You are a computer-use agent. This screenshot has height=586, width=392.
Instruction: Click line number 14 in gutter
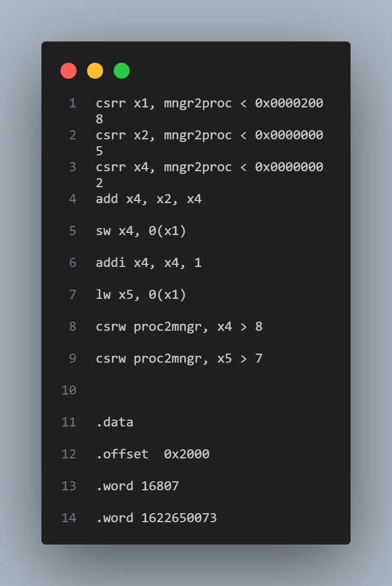pyautogui.click(x=69, y=517)
